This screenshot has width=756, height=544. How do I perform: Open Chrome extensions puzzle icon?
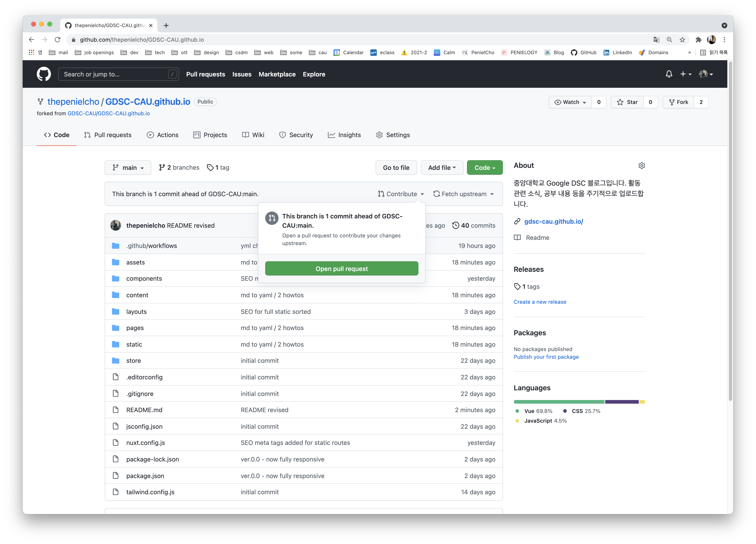click(x=698, y=40)
